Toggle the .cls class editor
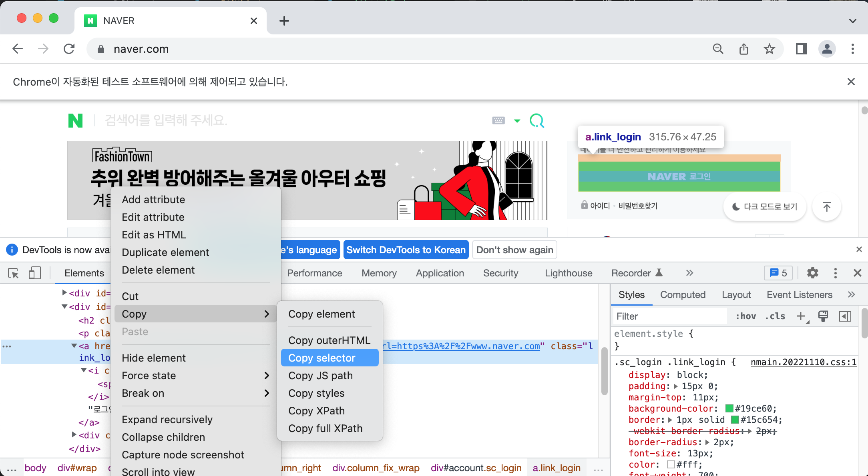The height and width of the screenshot is (476, 868). (x=775, y=316)
